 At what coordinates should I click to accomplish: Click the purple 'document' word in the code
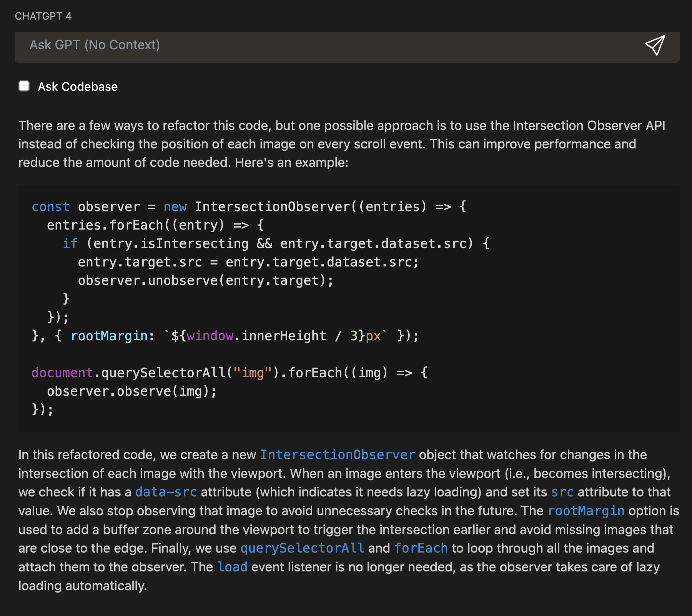click(62, 373)
